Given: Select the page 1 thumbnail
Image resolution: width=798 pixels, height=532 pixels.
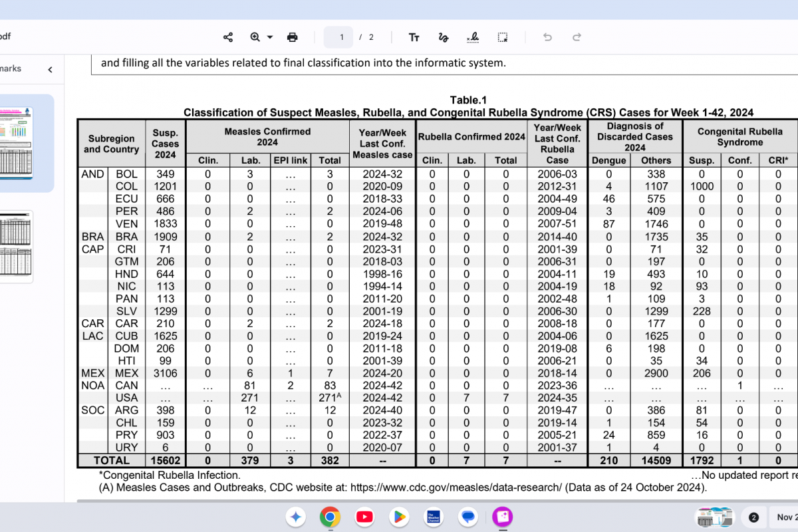Looking at the screenshot, I should click(x=16, y=142).
